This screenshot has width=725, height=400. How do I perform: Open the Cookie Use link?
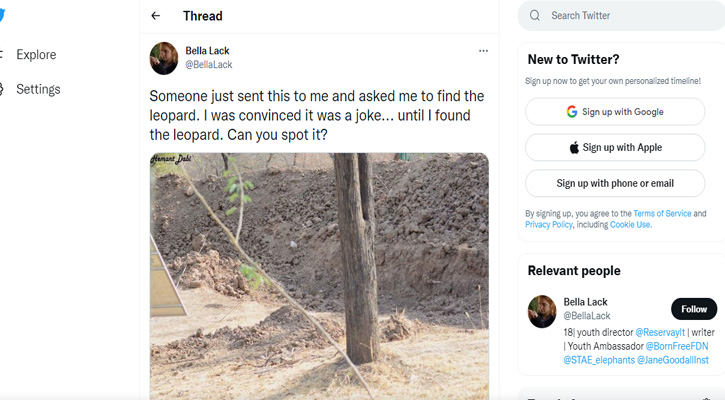point(629,225)
